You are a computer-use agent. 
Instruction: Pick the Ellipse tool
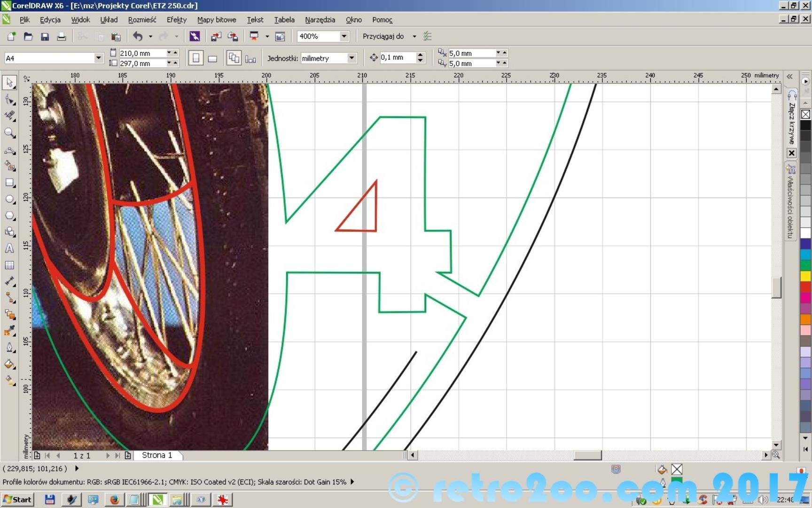[9, 199]
